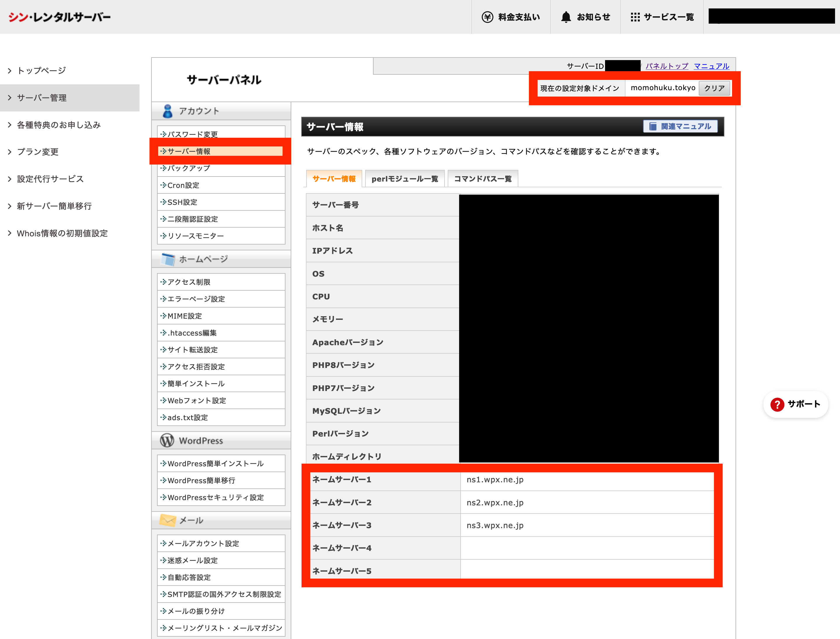Screen dimensions: 840x639
Task: Open アクセス制限 menu item
Action: [x=221, y=282]
